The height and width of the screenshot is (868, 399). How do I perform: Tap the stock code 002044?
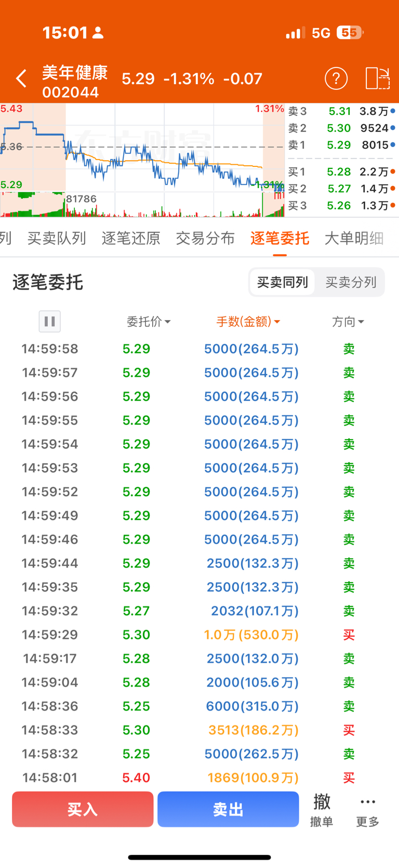(x=71, y=93)
